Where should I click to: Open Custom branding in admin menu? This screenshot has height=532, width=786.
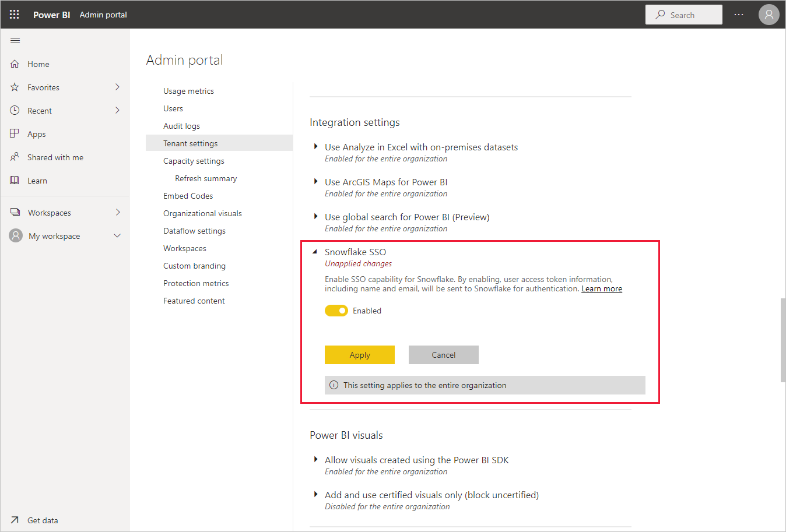click(x=194, y=266)
